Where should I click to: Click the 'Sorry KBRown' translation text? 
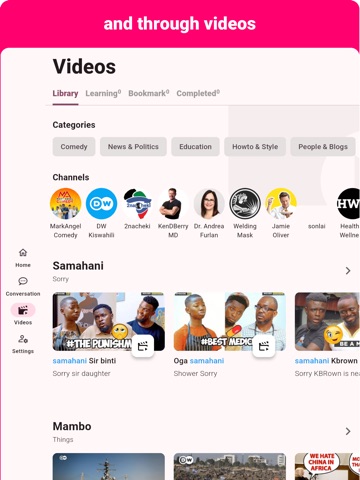coord(327,374)
